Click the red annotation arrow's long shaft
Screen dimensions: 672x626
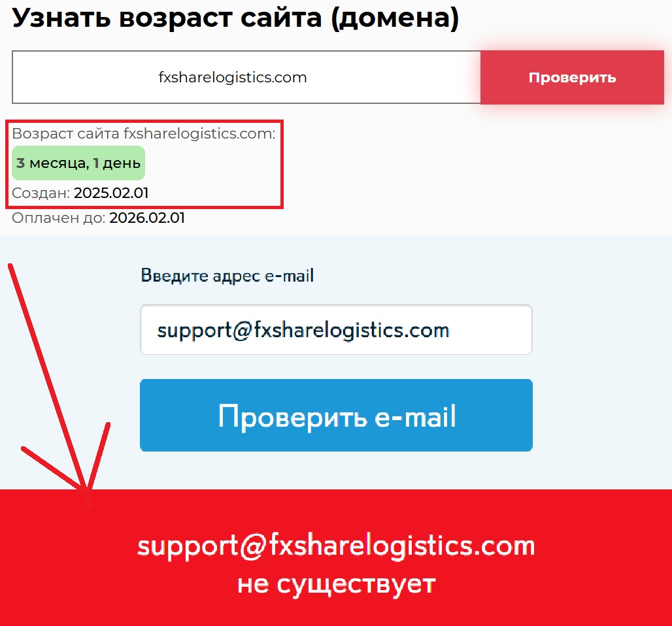48,376
